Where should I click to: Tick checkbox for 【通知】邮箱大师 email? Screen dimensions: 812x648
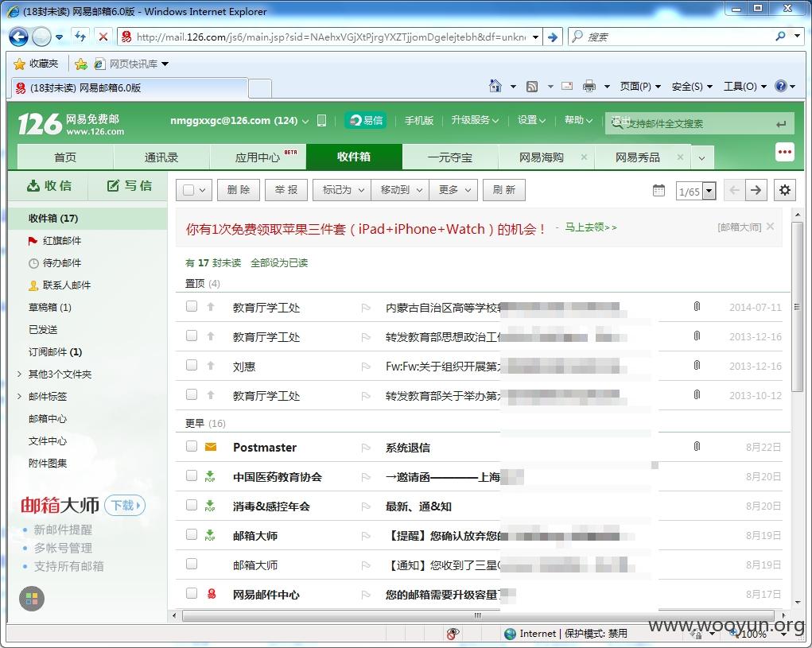coord(192,564)
